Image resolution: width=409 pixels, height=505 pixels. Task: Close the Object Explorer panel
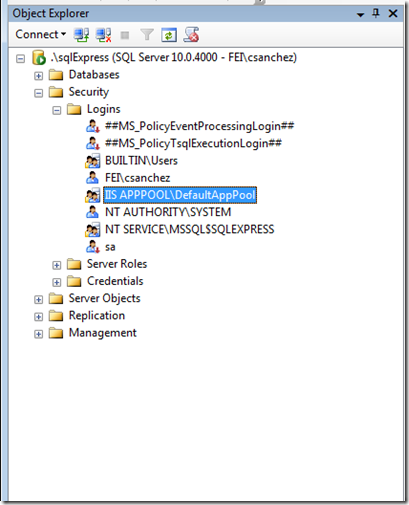393,14
